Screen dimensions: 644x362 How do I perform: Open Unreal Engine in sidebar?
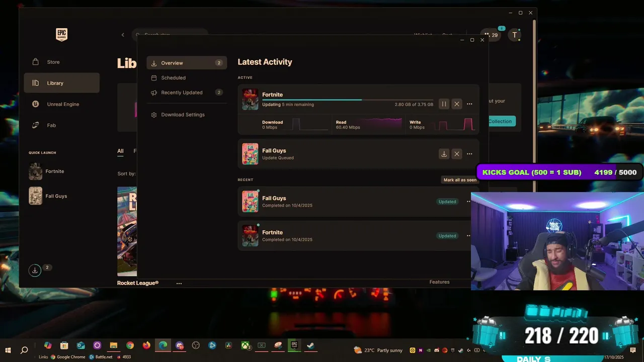click(61, 104)
